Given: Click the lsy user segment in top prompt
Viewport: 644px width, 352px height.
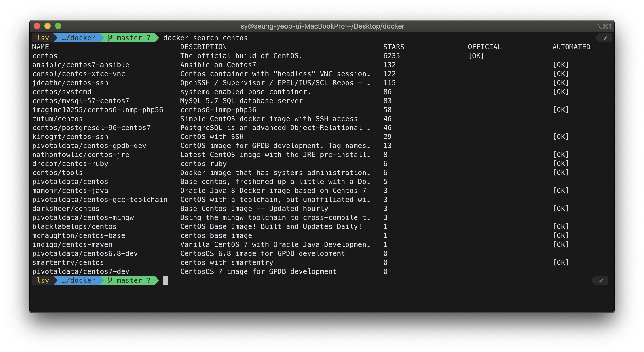Looking at the screenshot, I should [43, 38].
